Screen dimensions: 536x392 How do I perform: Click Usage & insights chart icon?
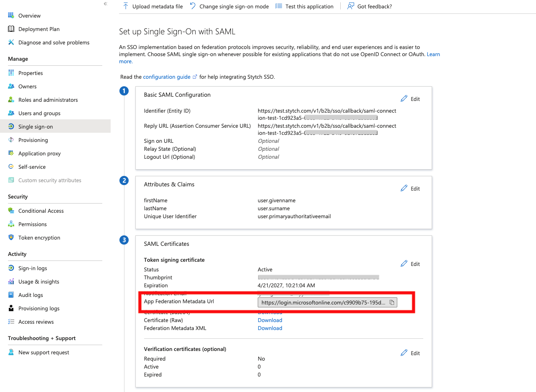(x=11, y=281)
